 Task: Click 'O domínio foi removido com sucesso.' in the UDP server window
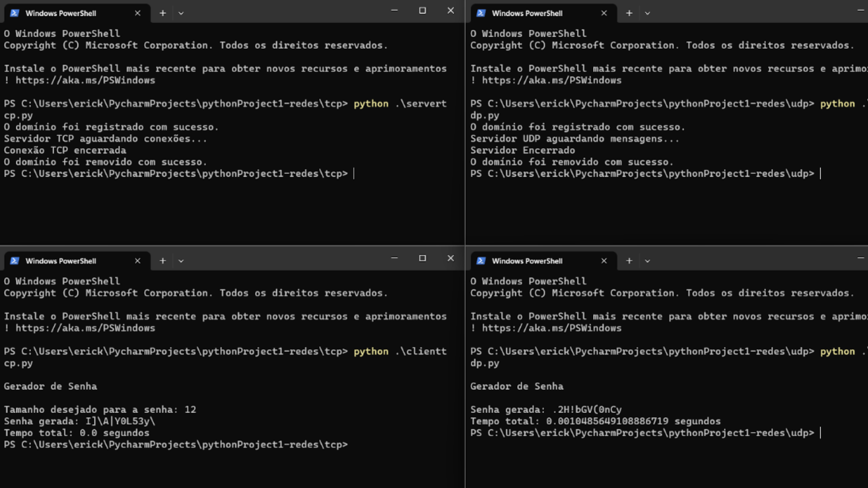(x=572, y=162)
